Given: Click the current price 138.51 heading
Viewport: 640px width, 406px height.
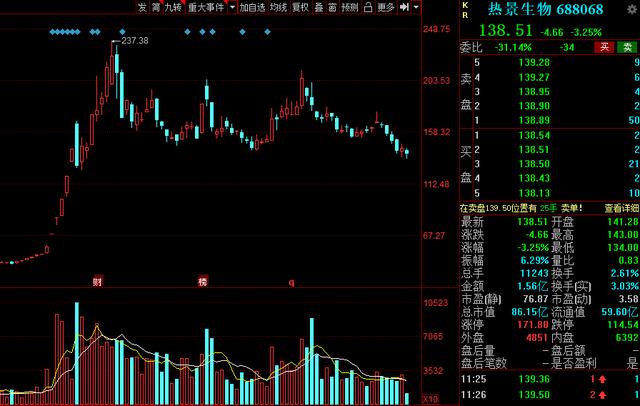Looking at the screenshot, I should [x=505, y=31].
